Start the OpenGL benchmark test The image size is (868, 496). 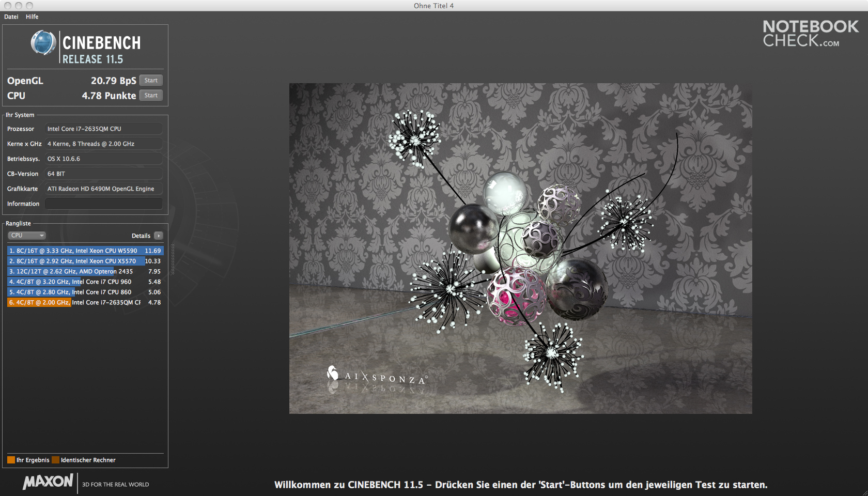pos(151,80)
